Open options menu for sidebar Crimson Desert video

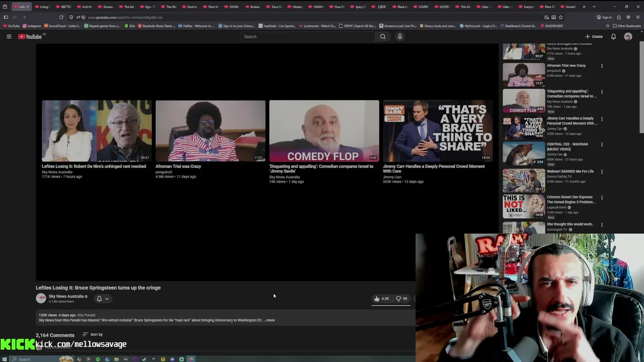click(602, 198)
